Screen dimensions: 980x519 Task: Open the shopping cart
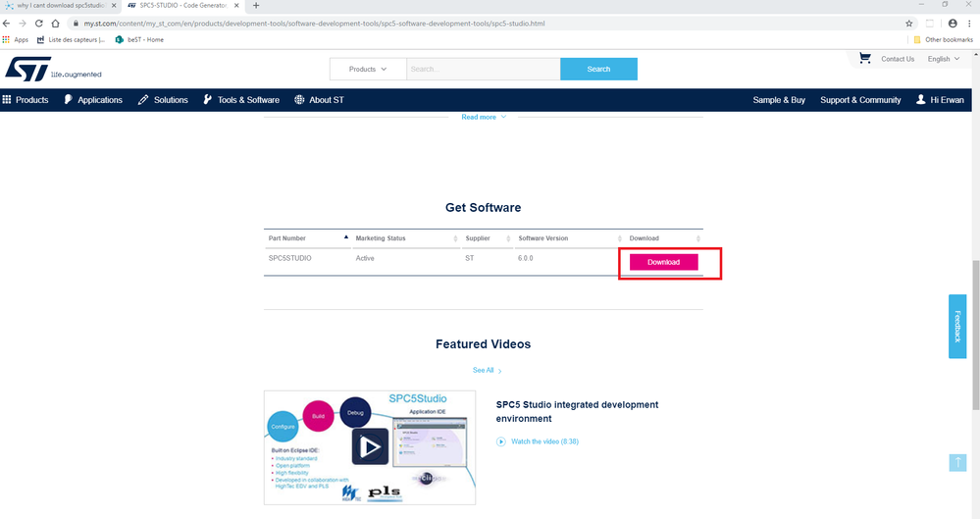click(865, 58)
